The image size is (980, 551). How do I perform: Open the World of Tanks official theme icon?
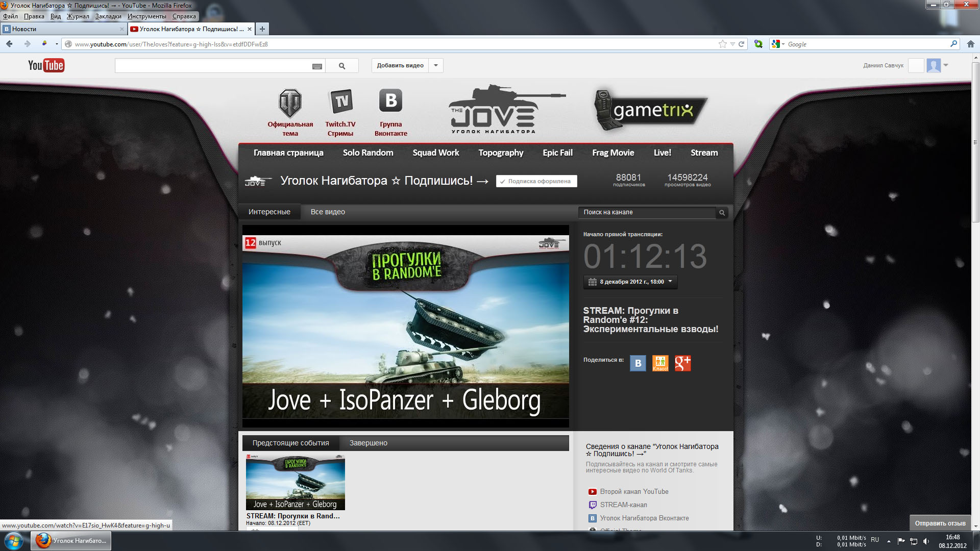290,104
